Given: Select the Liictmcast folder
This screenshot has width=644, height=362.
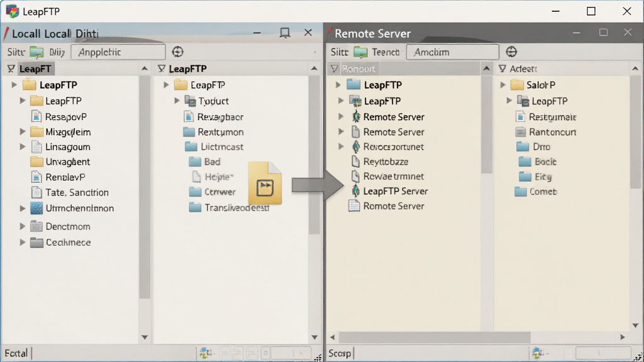Looking at the screenshot, I should 214,146.
